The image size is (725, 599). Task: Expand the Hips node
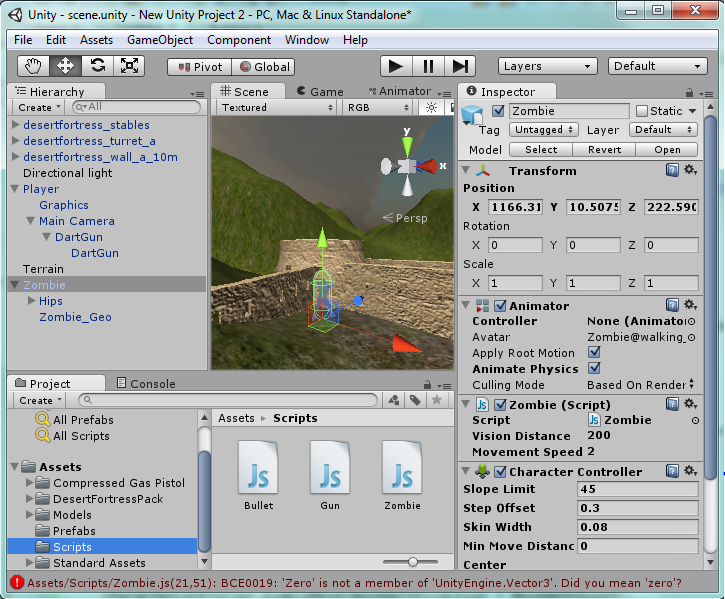point(31,301)
